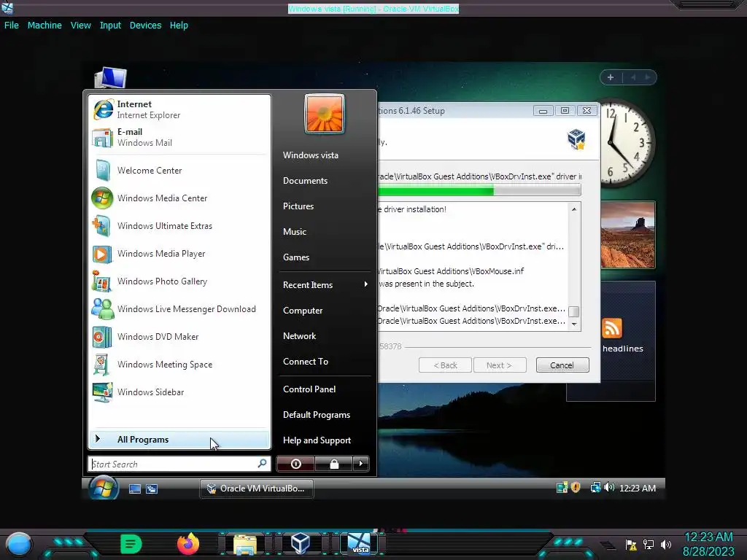This screenshot has width=747, height=560.
Task: Click the 12:23 AM Vista clock
Action: tap(638, 488)
